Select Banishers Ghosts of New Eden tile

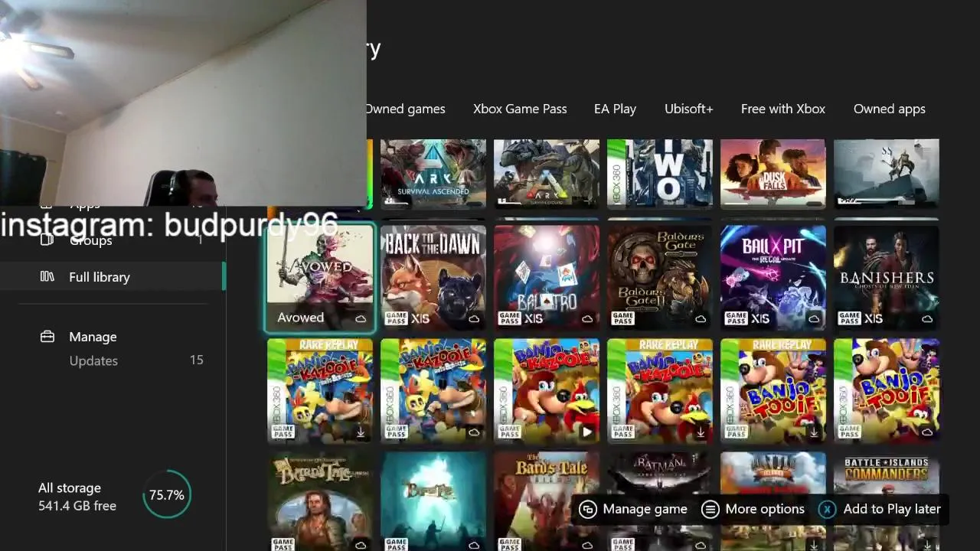887,277
